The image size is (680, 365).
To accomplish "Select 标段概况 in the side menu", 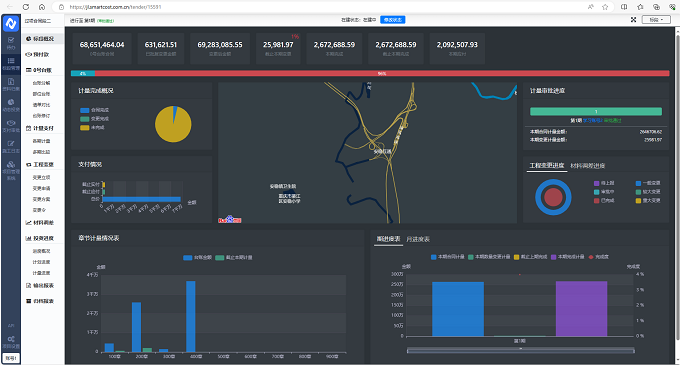I will (x=42, y=39).
